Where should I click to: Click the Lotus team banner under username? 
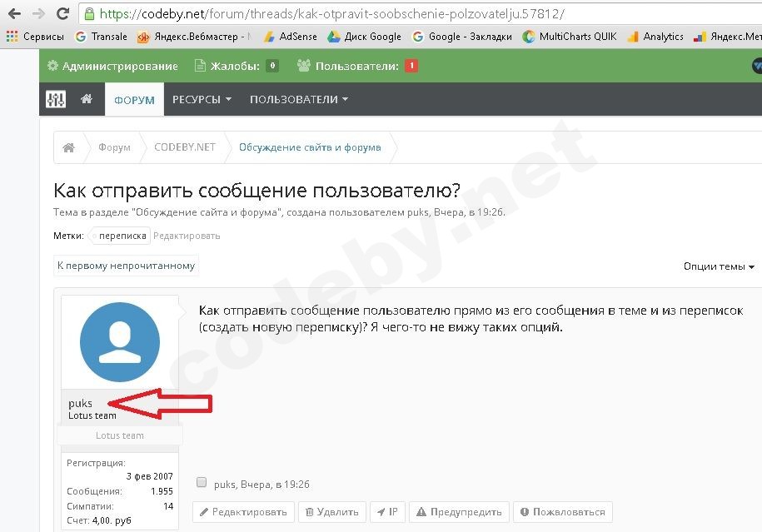[x=120, y=435]
